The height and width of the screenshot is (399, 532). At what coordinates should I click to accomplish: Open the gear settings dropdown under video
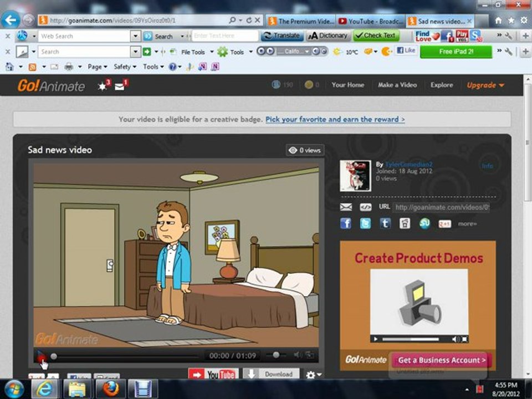[314, 375]
